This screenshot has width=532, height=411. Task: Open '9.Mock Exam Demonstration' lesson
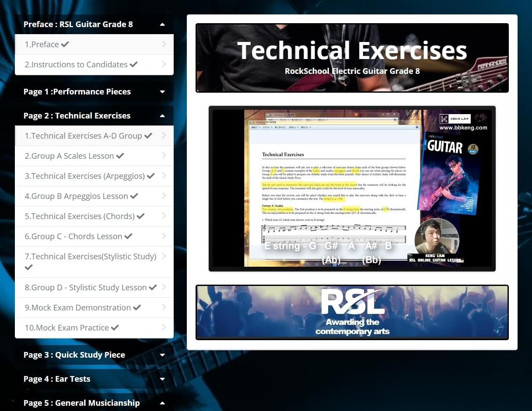[x=94, y=308]
